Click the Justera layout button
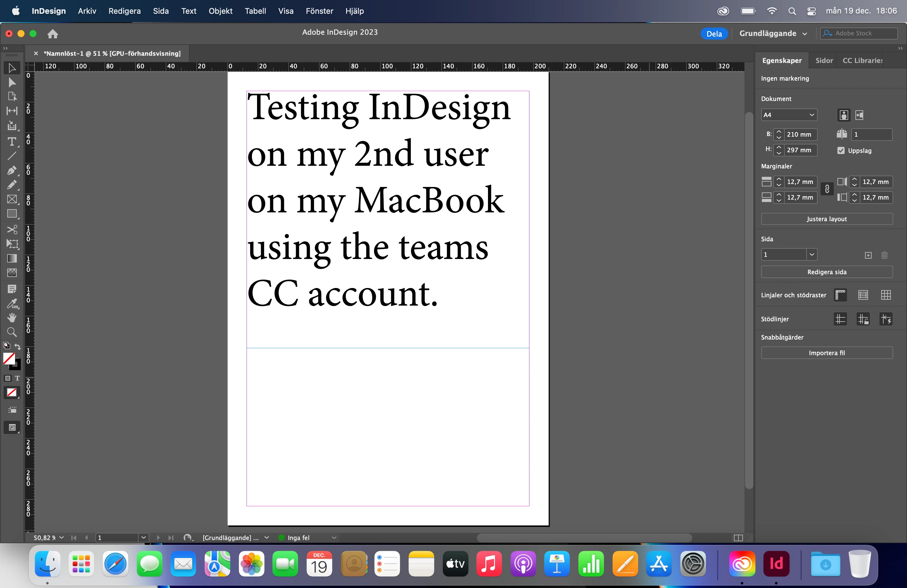The width and height of the screenshot is (907, 588). click(827, 219)
